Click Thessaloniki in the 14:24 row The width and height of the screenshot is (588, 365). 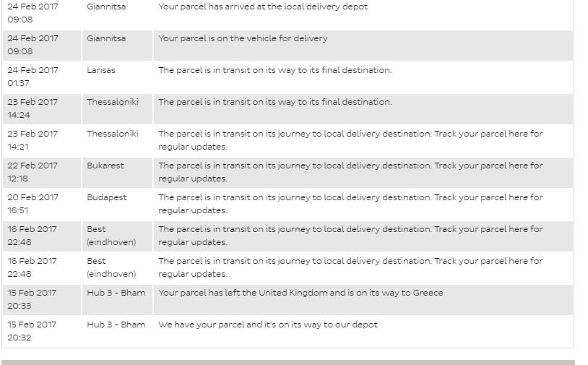(113, 102)
